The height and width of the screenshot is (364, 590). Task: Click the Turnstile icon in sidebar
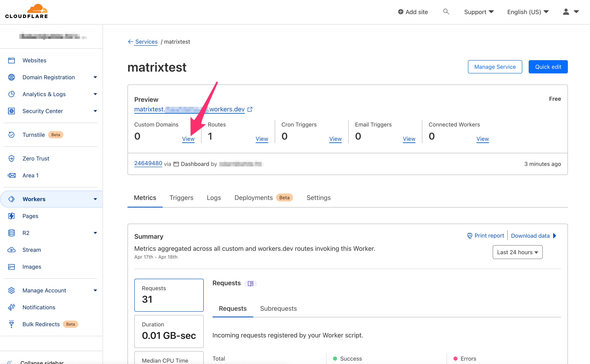[11, 135]
